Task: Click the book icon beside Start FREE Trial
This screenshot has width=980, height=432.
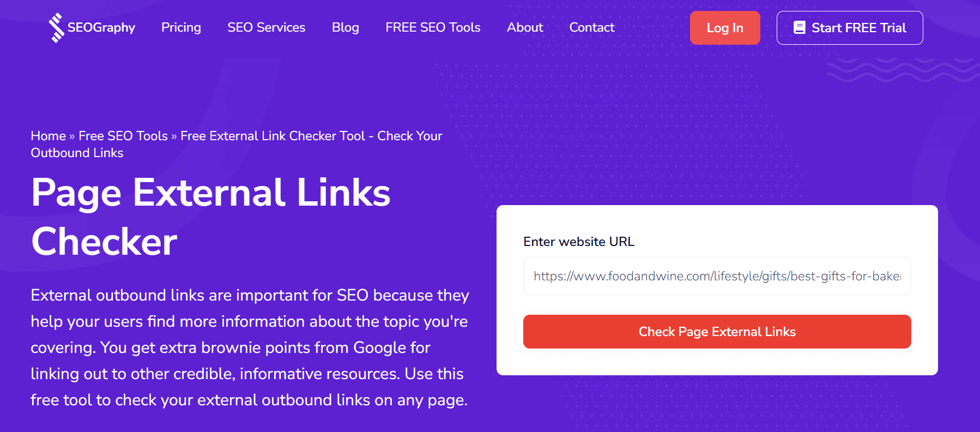Action: (x=799, y=28)
